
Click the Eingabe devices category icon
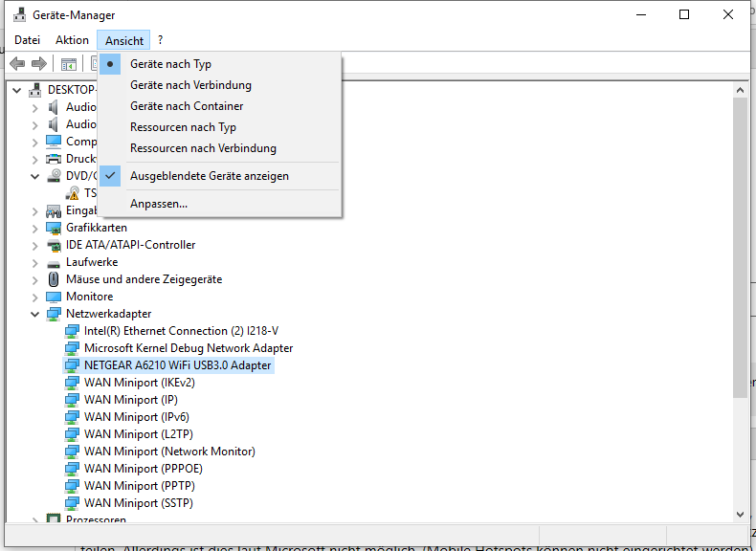[x=54, y=210]
